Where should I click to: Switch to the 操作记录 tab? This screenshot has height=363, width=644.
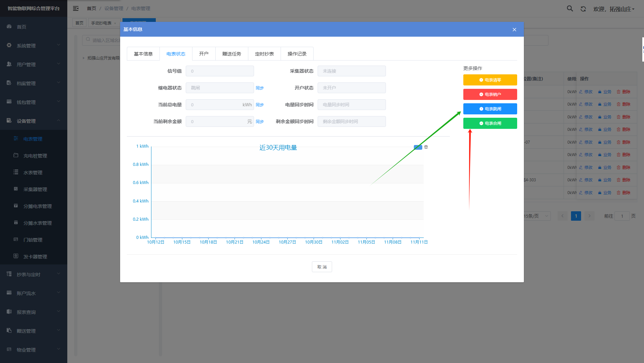(297, 54)
